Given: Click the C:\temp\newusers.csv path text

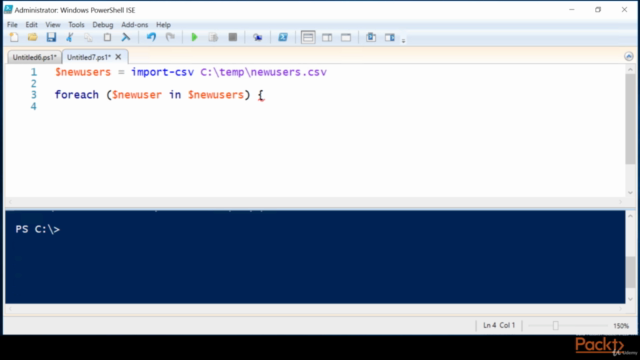Looking at the screenshot, I should (x=263, y=72).
